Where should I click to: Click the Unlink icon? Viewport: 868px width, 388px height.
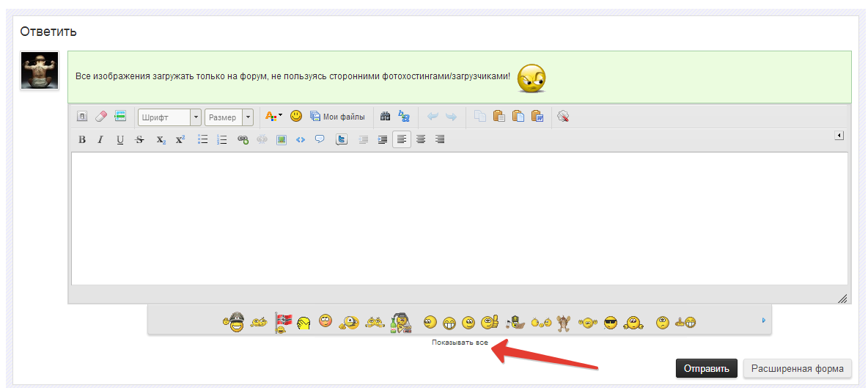pyautogui.click(x=262, y=139)
